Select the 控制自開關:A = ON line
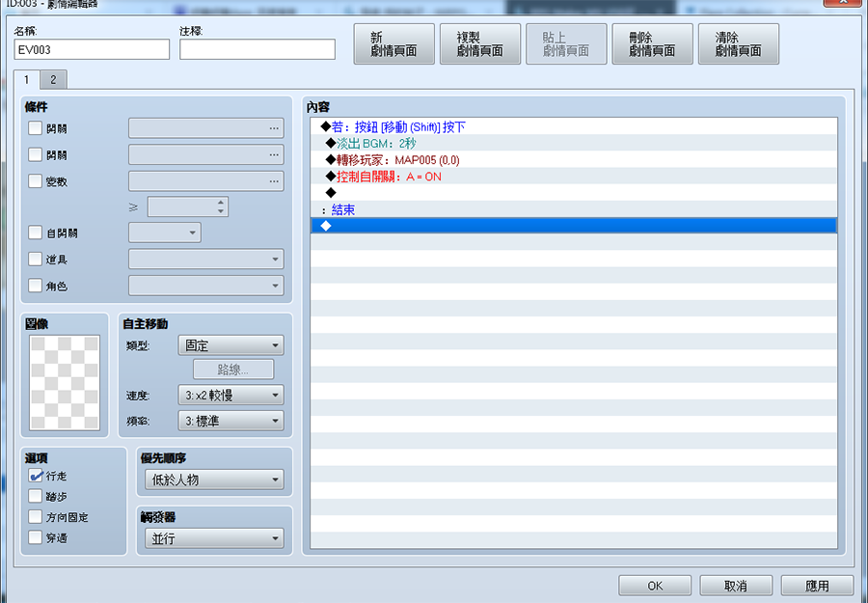Screen dimensions: 868x603 pyautogui.click(x=574, y=177)
